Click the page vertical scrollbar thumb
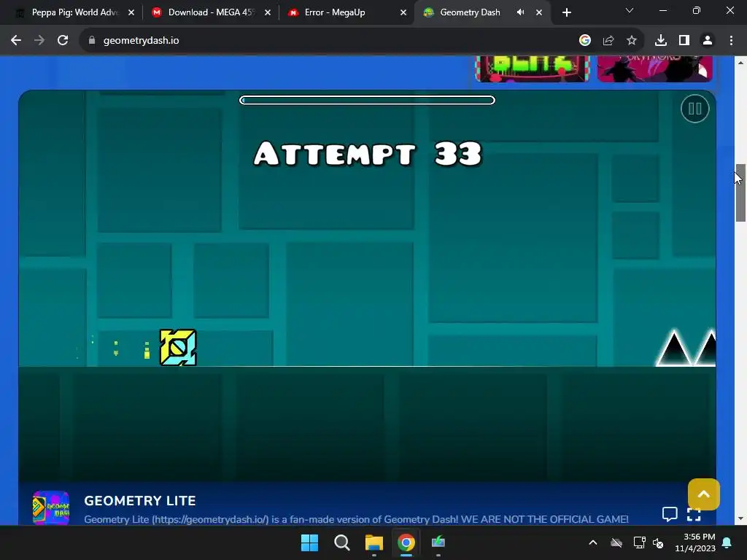 tap(740, 192)
